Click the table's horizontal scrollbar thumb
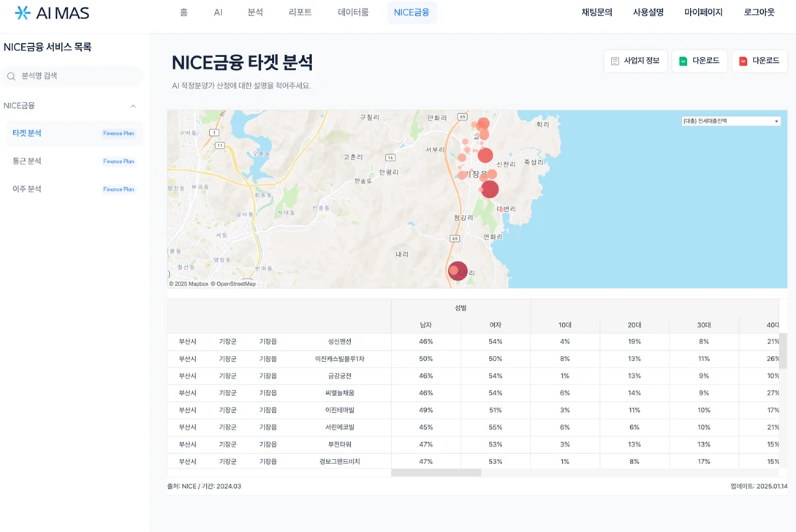 [436, 473]
